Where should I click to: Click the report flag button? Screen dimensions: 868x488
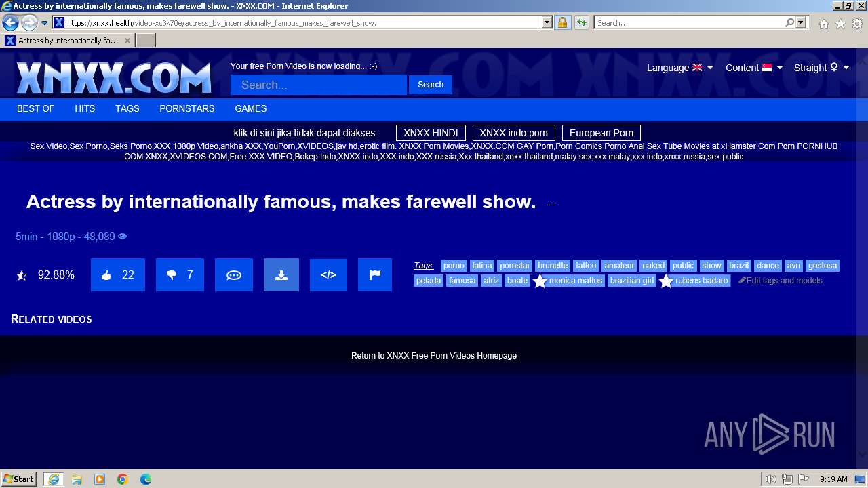click(375, 275)
